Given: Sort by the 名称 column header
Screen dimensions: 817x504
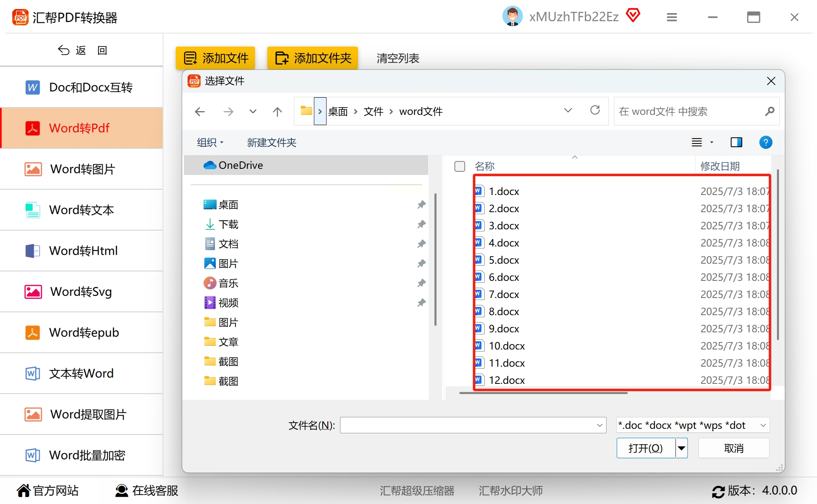Looking at the screenshot, I should pos(485,166).
